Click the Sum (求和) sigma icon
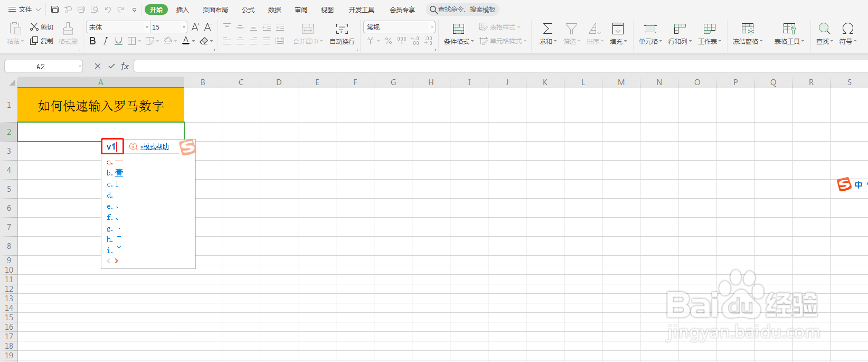This screenshot has width=868, height=362. (548, 29)
